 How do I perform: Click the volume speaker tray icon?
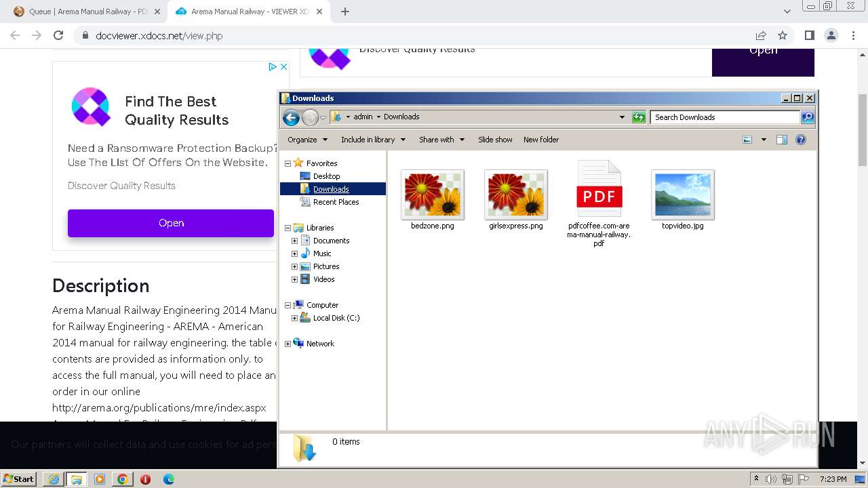[x=771, y=479]
